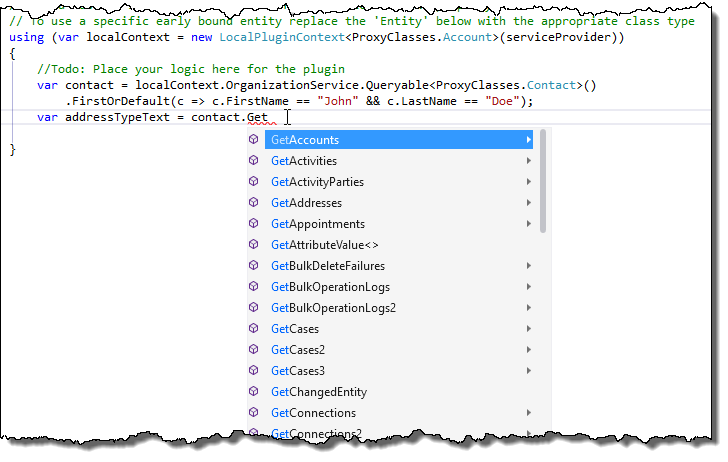The height and width of the screenshot is (462, 728).
Task: Click the cube icon next to GetBulkOperationLogs2
Action: point(254,307)
